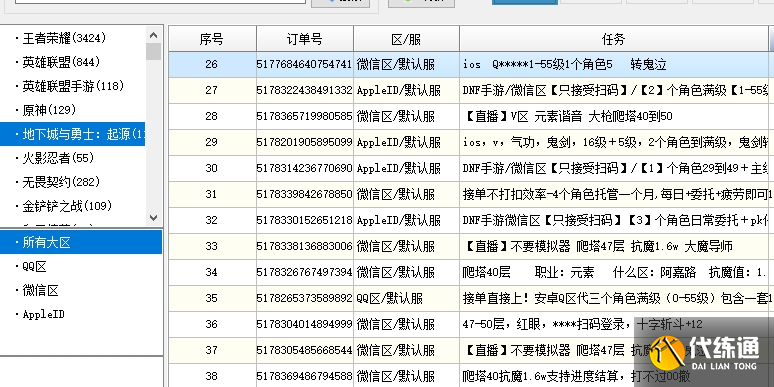Sort by 任务 column header

[614, 39]
